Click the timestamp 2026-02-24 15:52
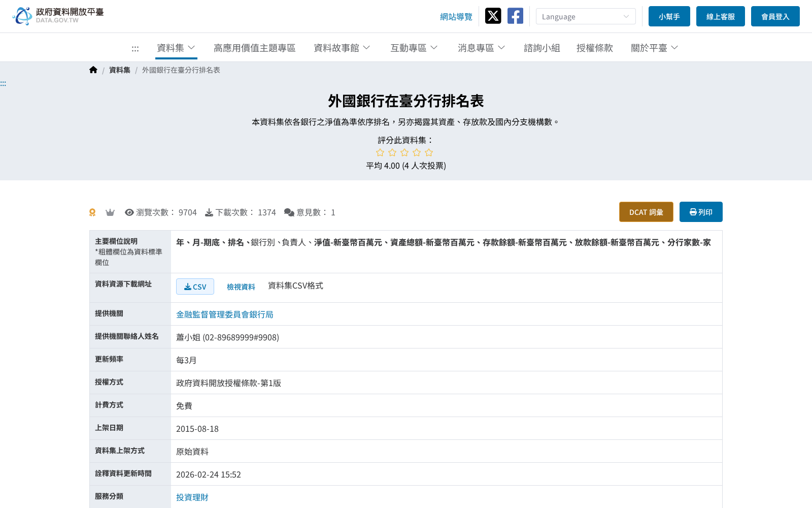Viewport: 812px width, 508px height. [209, 474]
